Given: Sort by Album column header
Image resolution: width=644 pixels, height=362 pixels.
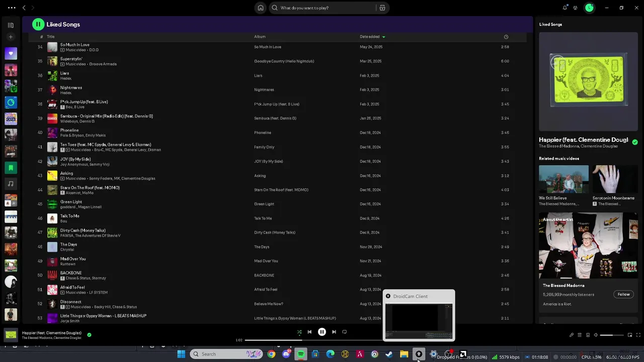Looking at the screenshot, I should click(260, 37).
